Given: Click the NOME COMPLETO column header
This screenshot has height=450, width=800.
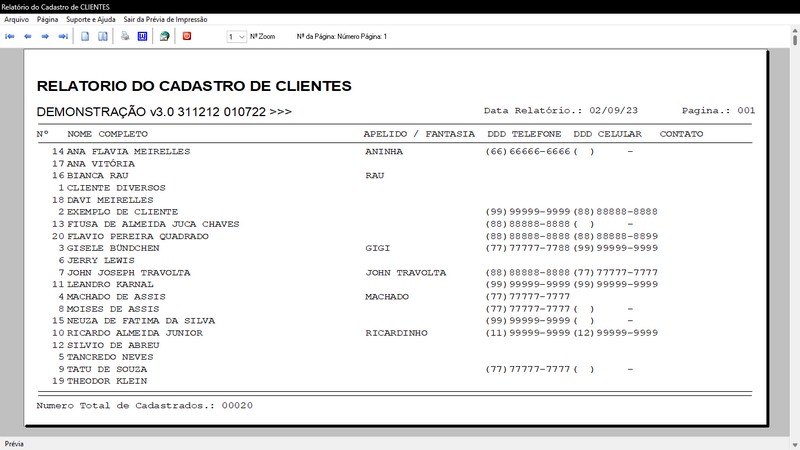Looking at the screenshot, I should [107, 134].
